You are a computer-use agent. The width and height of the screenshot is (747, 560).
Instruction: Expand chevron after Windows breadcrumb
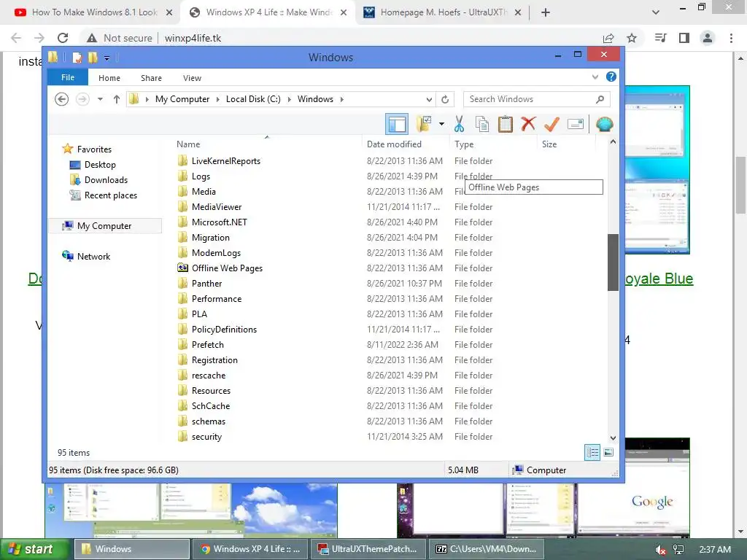click(341, 99)
